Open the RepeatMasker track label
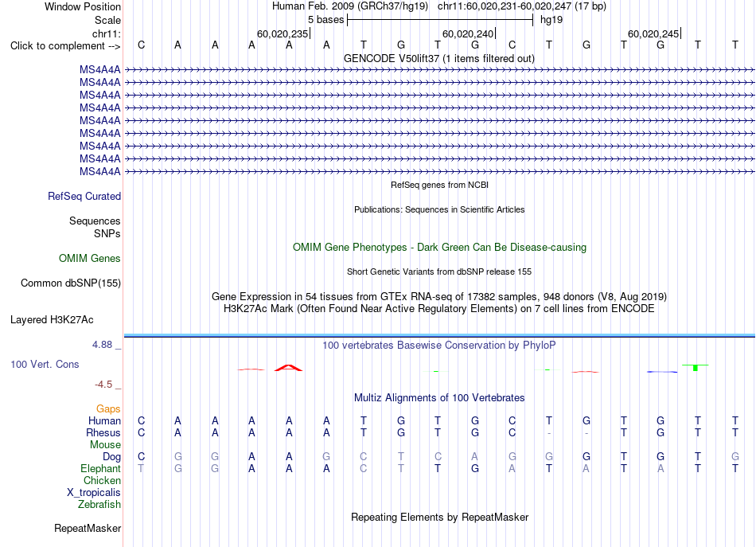The image size is (756, 547). click(88, 528)
